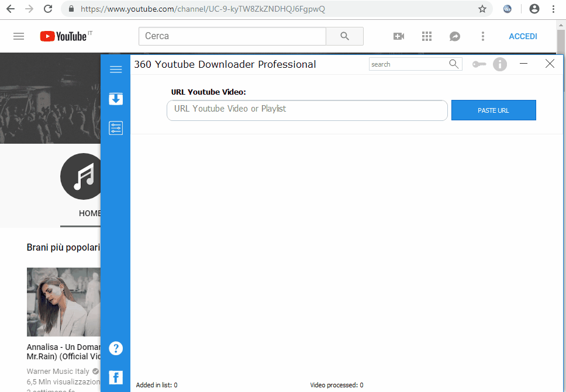This screenshot has height=392, width=566.
Task: Click the Added in list: 0 status text
Action: tap(157, 385)
